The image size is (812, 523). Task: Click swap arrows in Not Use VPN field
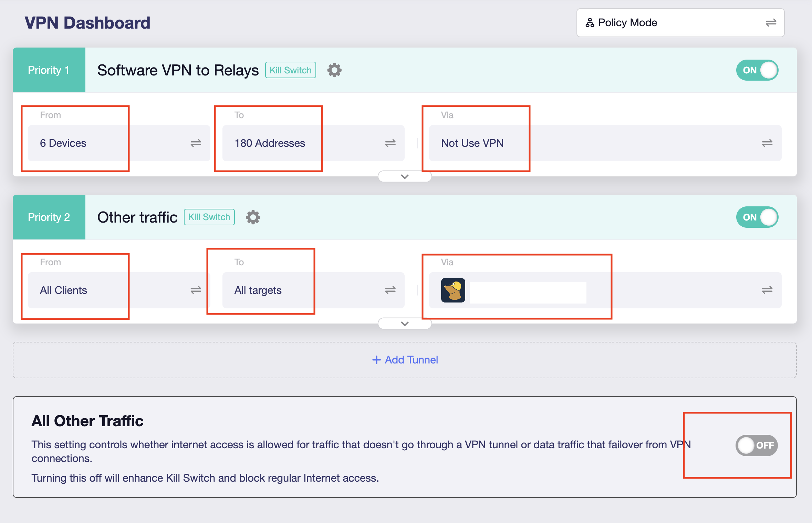[x=767, y=143]
